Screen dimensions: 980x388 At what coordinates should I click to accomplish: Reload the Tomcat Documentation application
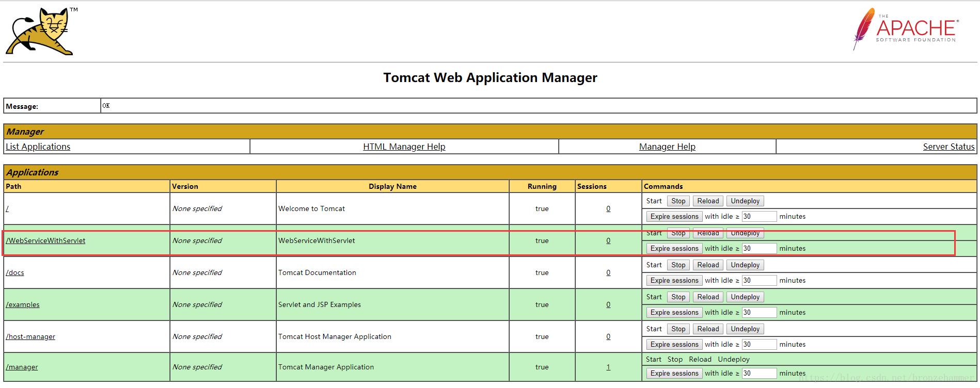(x=708, y=265)
